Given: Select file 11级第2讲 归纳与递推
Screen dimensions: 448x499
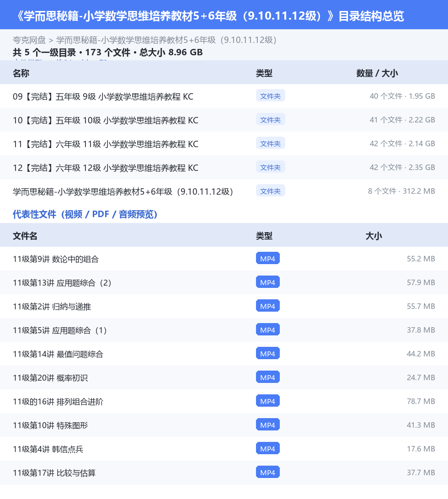Looking at the screenshot, I should coord(52,307).
